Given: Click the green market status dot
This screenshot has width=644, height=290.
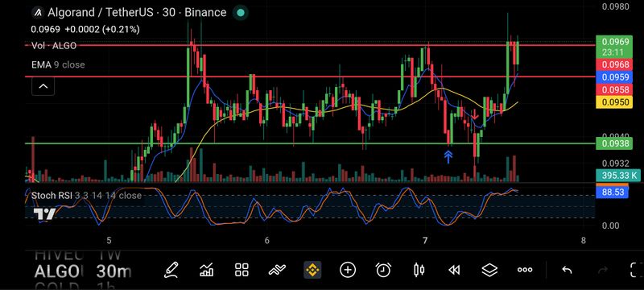Looking at the screenshot, I should point(241,13).
